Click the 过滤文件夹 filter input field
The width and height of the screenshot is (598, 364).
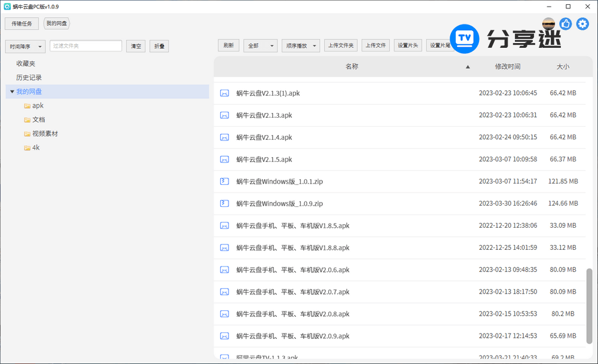(x=86, y=46)
